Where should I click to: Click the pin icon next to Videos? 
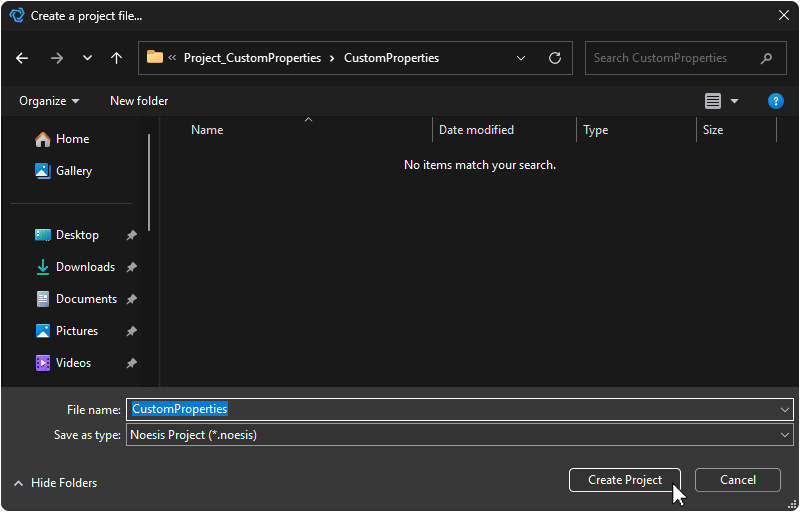132,363
